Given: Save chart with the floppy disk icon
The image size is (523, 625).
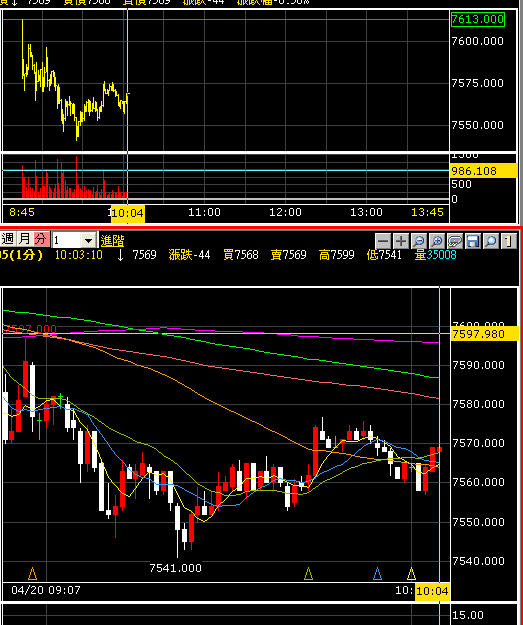Looking at the screenshot, I should point(473,241).
